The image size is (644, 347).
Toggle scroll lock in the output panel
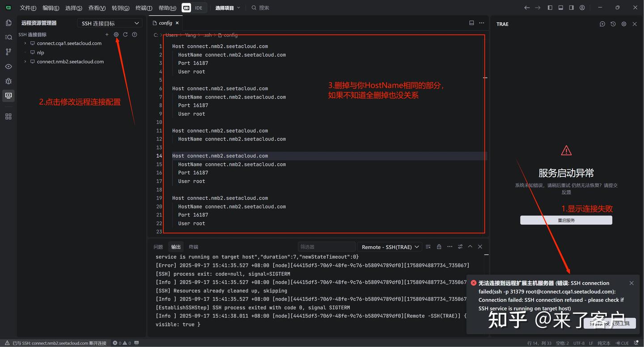[439, 247]
